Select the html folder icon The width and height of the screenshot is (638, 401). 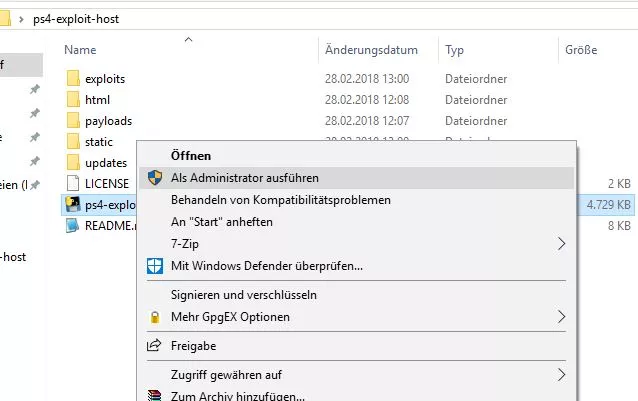(73, 99)
